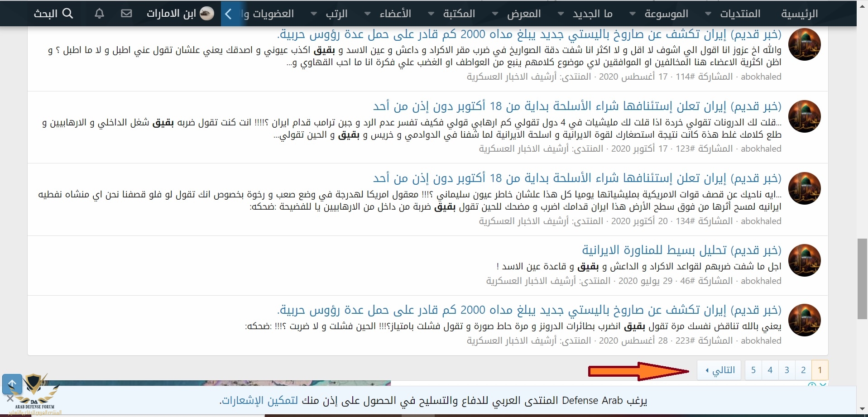
Task: Expand the المنتديات dropdown arrow
Action: tap(708, 14)
